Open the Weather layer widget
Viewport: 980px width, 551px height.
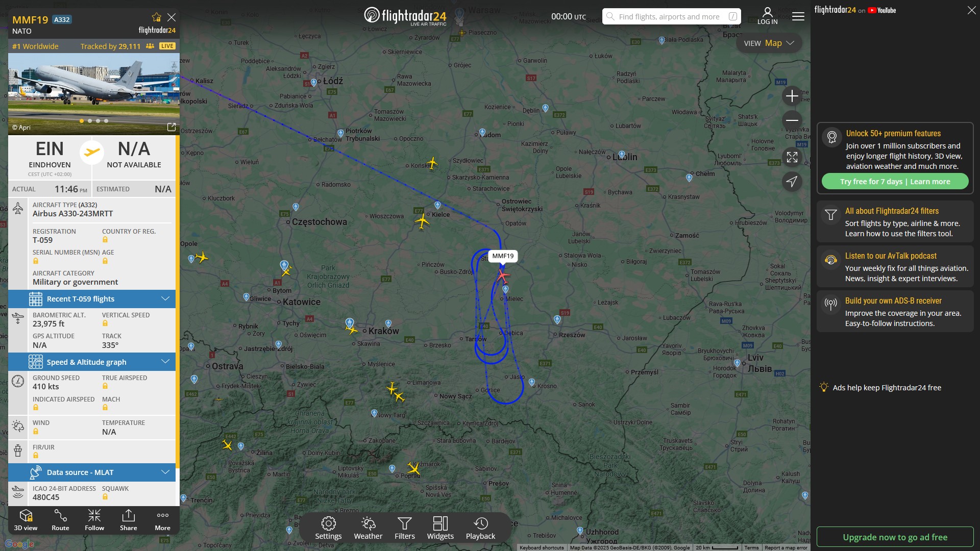[368, 528]
